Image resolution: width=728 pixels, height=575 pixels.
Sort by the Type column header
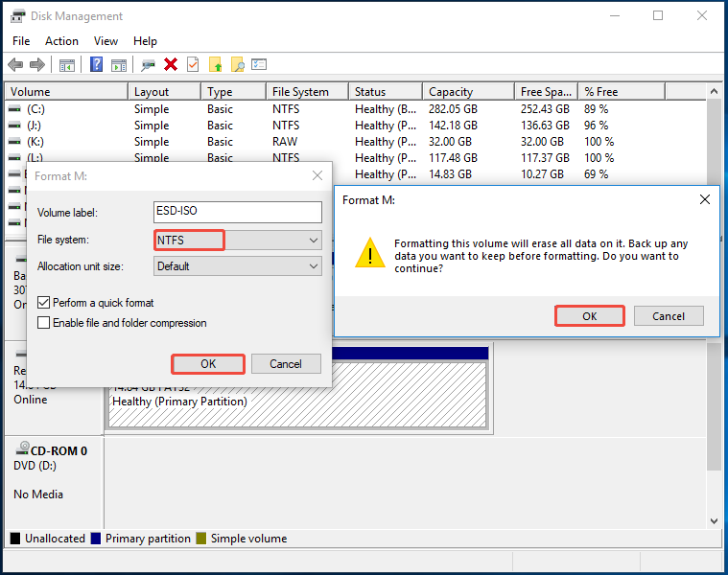pyautogui.click(x=234, y=92)
